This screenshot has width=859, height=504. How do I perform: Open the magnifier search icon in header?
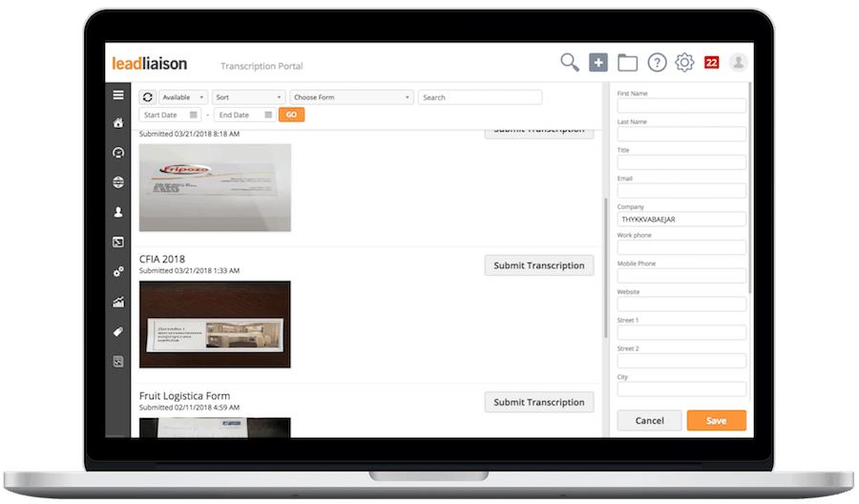[x=570, y=62]
